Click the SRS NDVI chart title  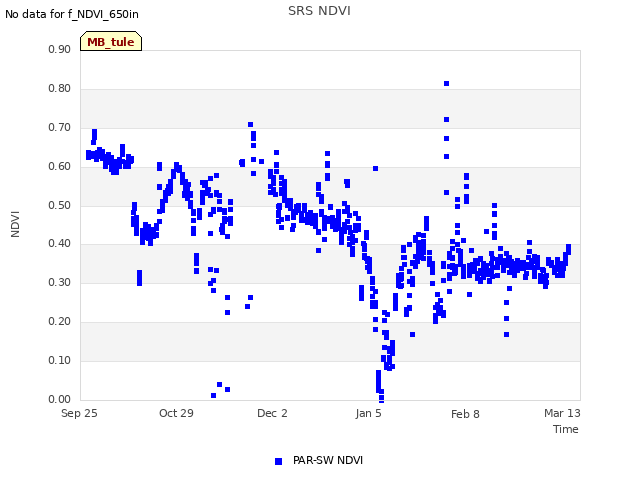(x=319, y=11)
